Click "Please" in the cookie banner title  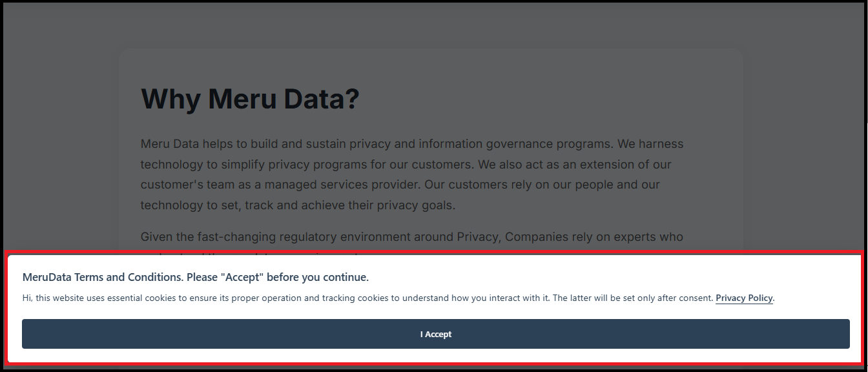[x=202, y=277]
